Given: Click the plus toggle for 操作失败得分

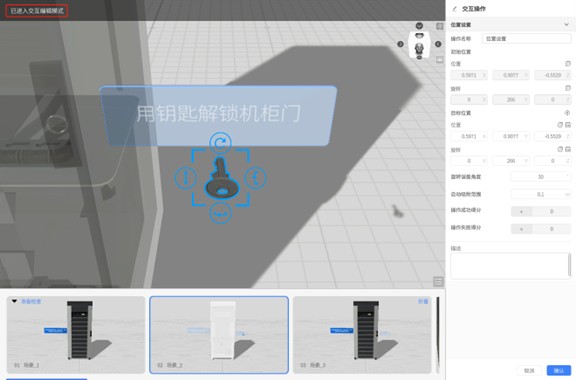Looking at the screenshot, I should click(x=521, y=229).
